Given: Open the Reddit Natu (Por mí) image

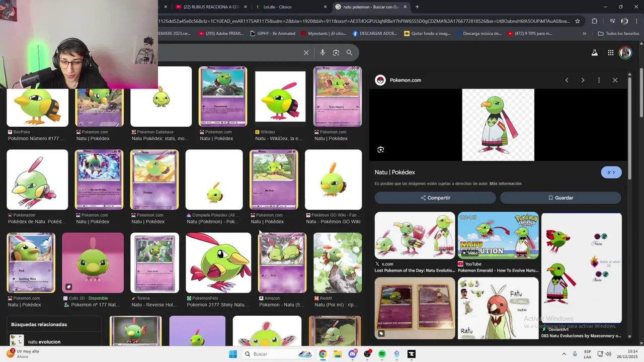Looking at the screenshot, I should [x=338, y=262].
